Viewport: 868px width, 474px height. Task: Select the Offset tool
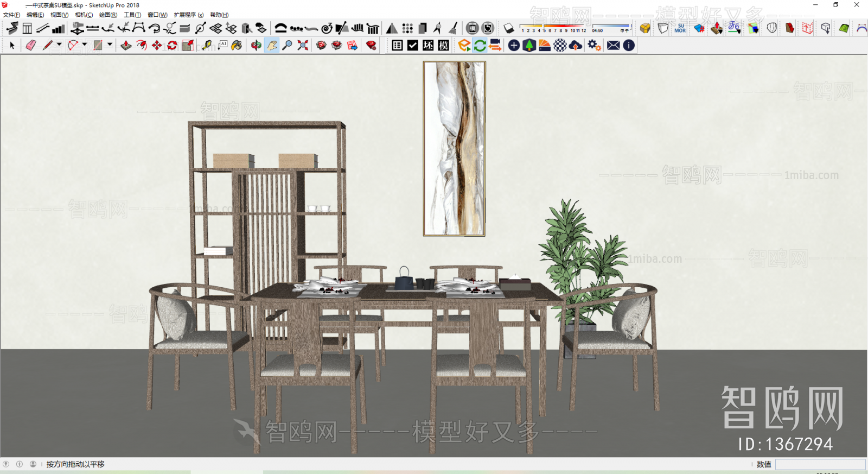(142, 46)
